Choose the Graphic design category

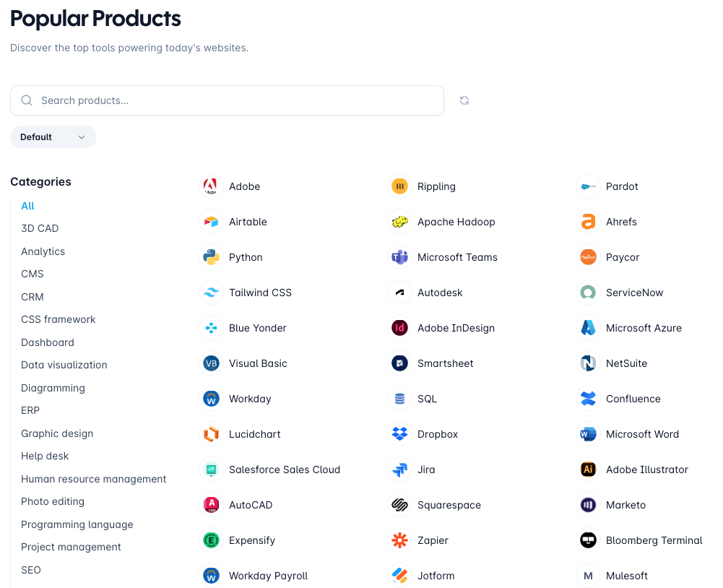point(57,433)
